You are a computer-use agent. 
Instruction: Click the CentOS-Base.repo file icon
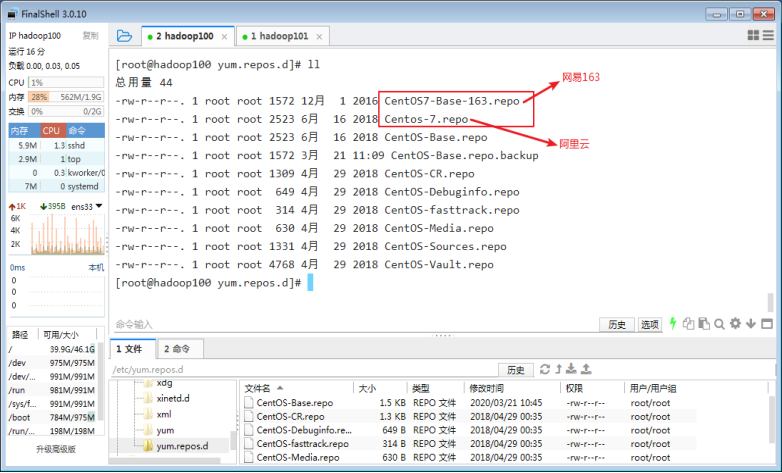point(248,403)
